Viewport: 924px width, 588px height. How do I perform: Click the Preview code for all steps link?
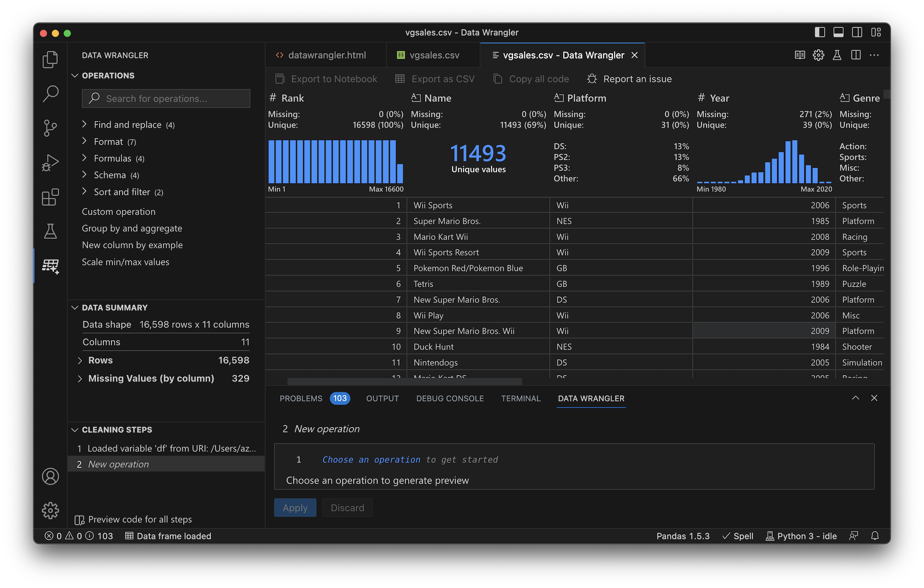tap(134, 519)
